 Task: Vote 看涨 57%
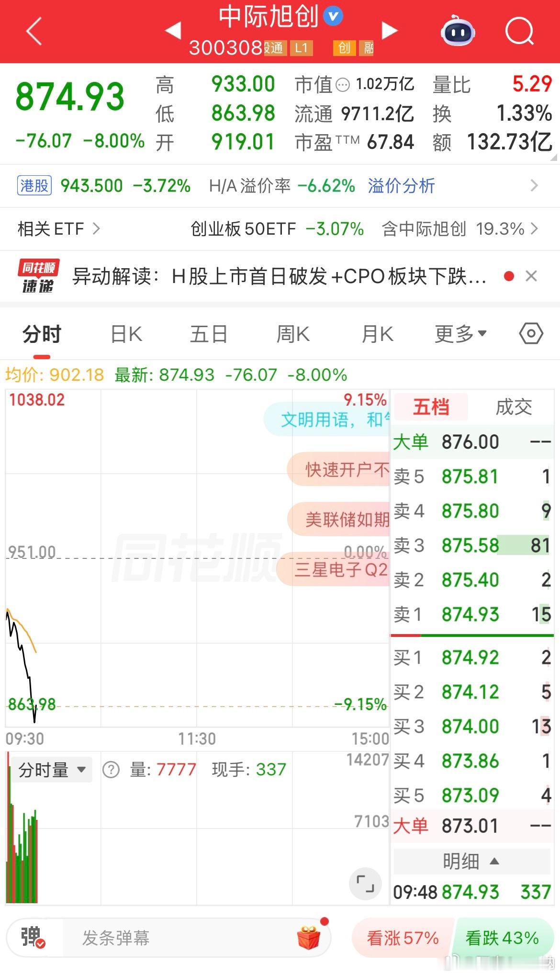[x=402, y=937]
